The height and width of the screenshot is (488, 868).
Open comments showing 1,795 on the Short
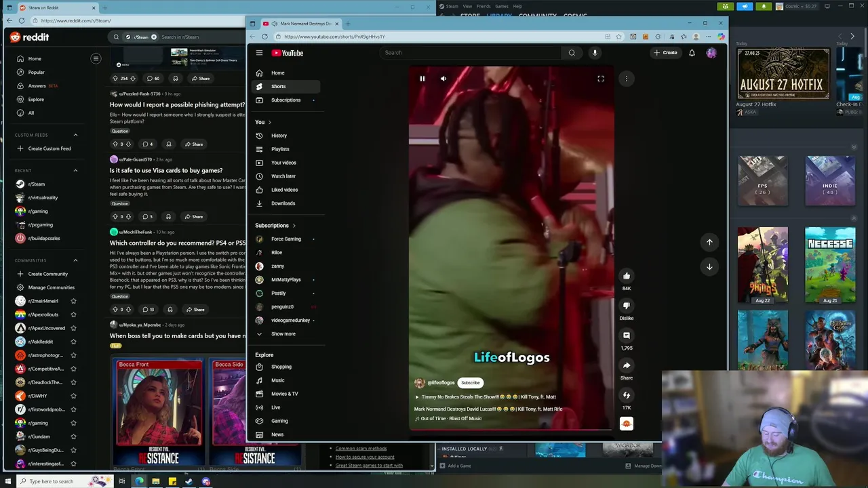click(627, 335)
